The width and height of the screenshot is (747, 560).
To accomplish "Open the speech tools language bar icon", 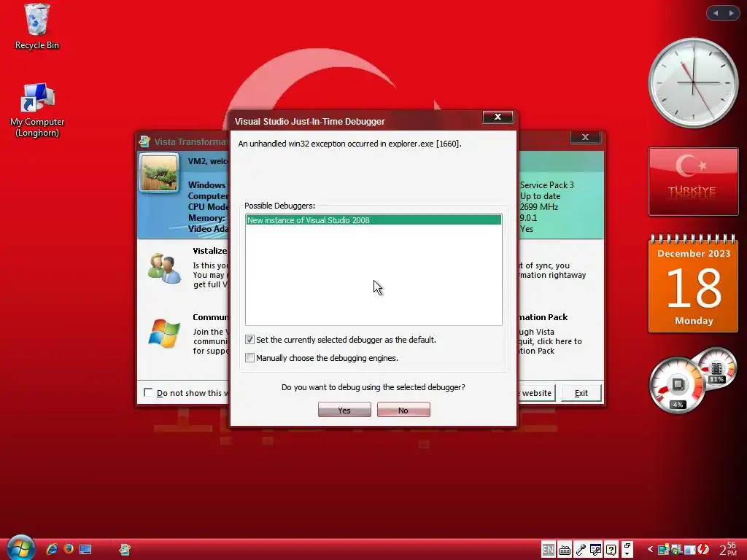I will pyautogui.click(x=595, y=550).
